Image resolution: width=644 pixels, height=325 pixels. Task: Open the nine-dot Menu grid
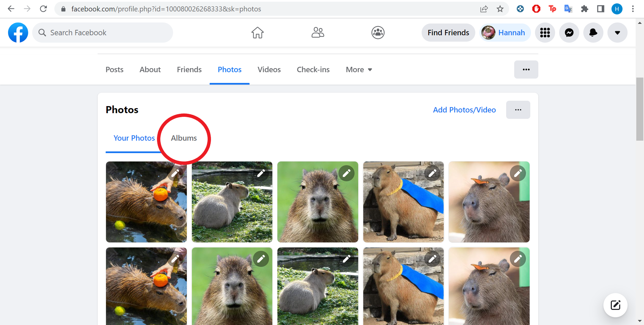coord(545,33)
